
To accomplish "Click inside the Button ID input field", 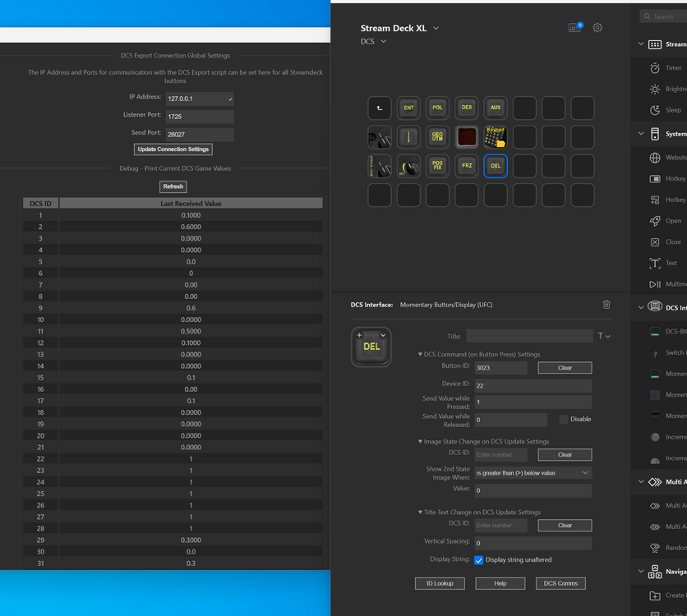I will click(x=501, y=367).
